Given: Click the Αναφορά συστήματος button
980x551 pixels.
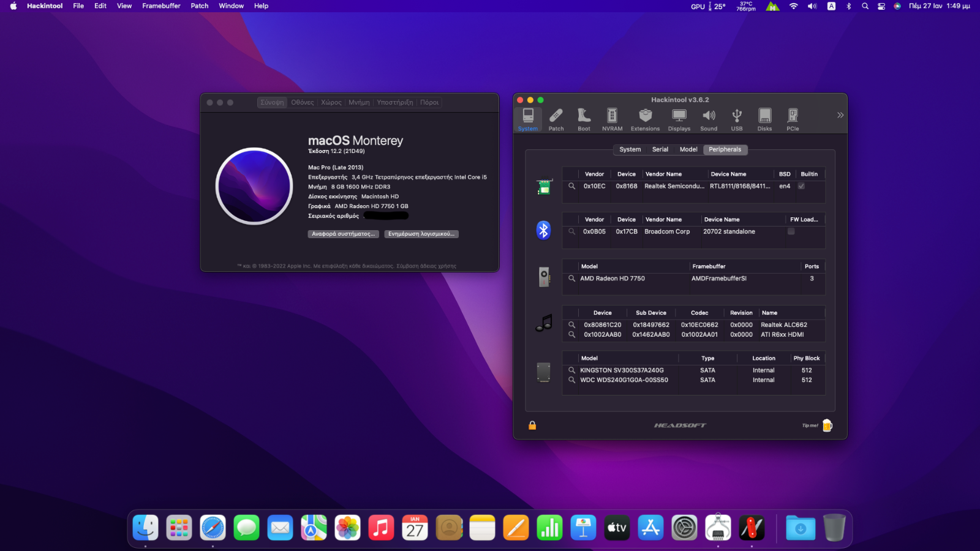Looking at the screenshot, I should [x=343, y=234].
